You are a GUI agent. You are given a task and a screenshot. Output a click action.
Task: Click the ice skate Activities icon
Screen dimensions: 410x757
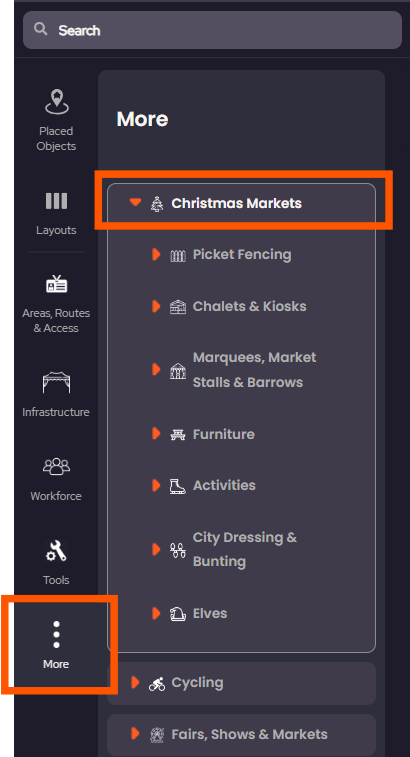178,486
